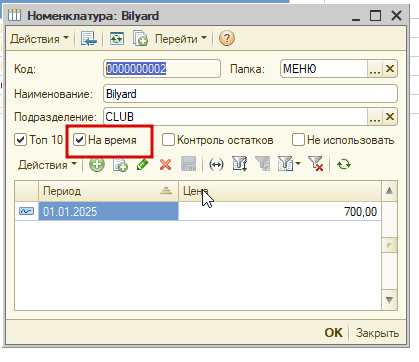Enable the Не использовать checkbox
The height and width of the screenshot is (362, 419).
click(x=298, y=140)
